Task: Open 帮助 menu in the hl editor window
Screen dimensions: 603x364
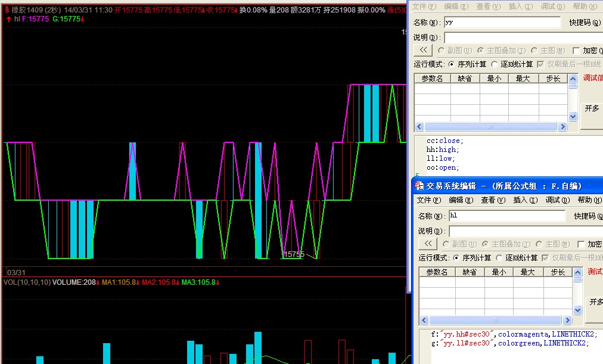Action: [x=589, y=200]
